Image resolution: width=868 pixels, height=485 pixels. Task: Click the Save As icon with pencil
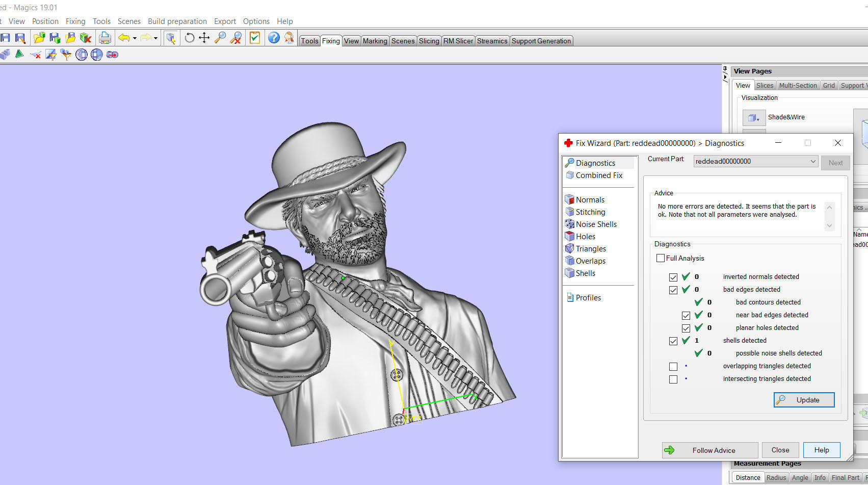pyautogui.click(x=20, y=38)
